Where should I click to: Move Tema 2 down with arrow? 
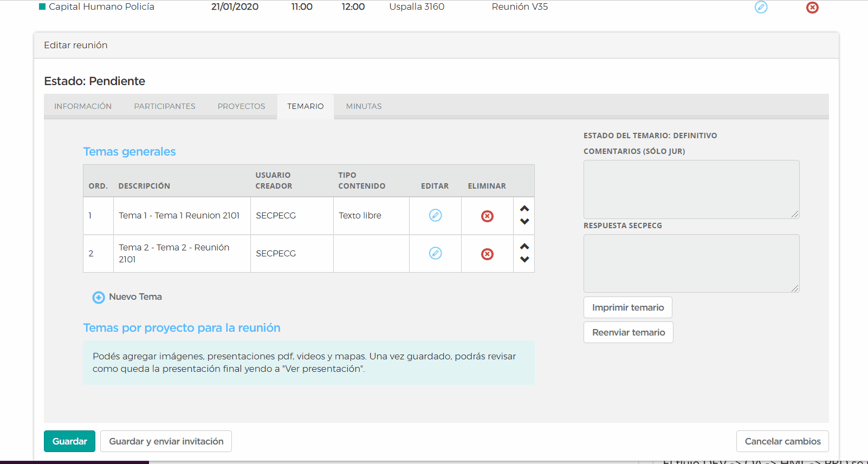524,260
